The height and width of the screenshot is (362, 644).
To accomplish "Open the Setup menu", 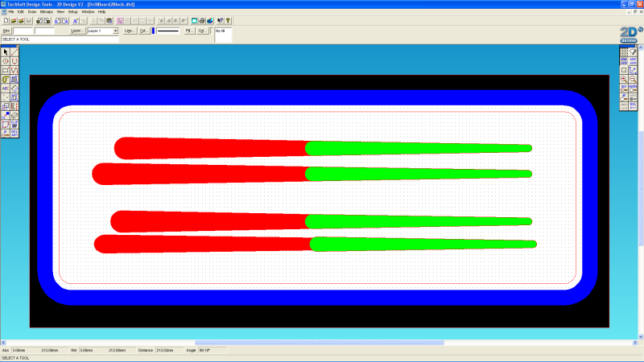I will tap(73, 12).
